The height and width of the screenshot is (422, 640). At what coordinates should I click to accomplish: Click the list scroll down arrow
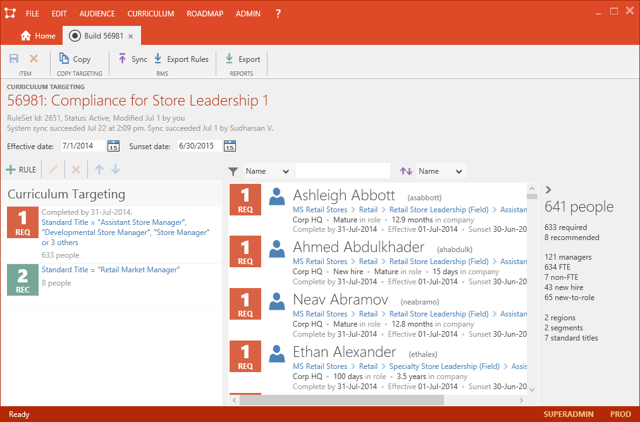pos(532,390)
